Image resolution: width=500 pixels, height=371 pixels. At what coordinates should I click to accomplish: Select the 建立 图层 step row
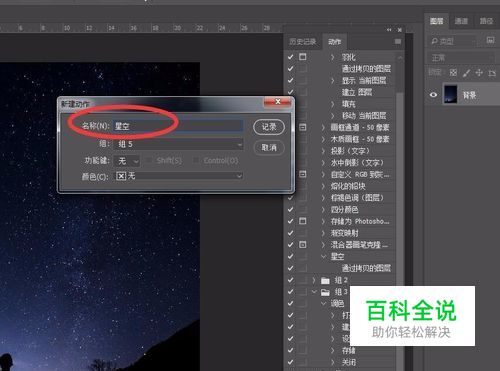(357, 92)
